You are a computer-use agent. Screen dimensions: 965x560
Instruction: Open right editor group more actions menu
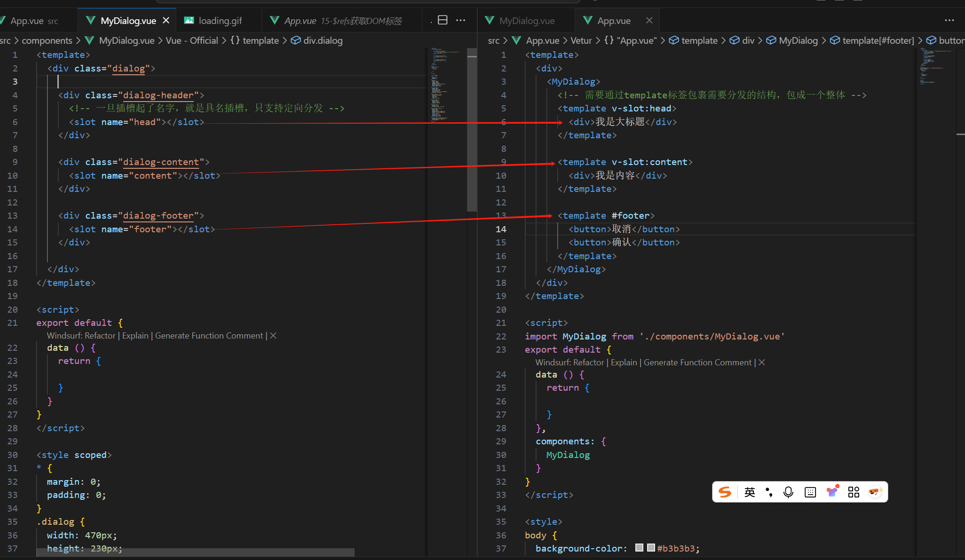point(949,20)
